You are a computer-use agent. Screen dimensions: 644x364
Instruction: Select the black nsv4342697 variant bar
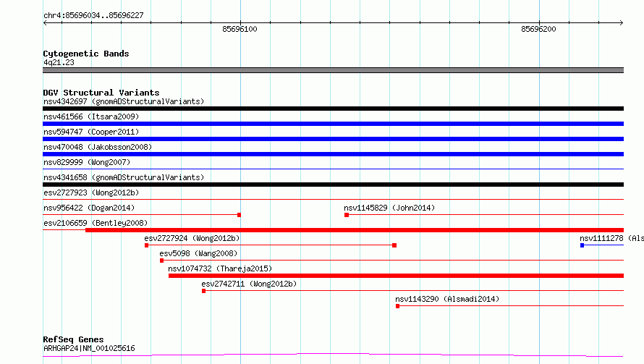[333, 109]
